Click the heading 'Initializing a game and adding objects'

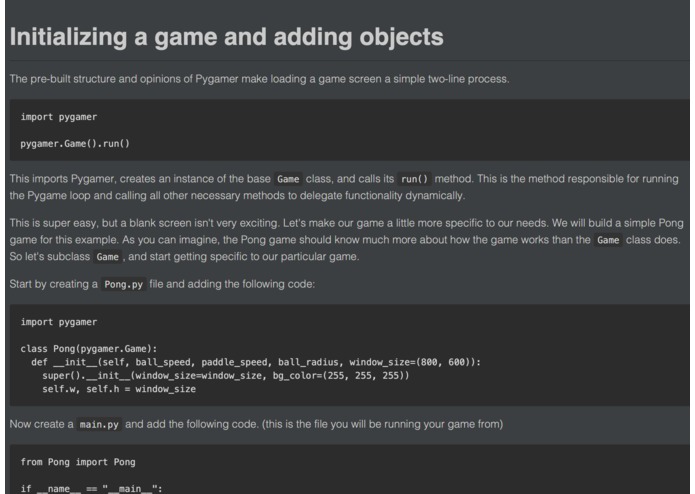tap(226, 37)
